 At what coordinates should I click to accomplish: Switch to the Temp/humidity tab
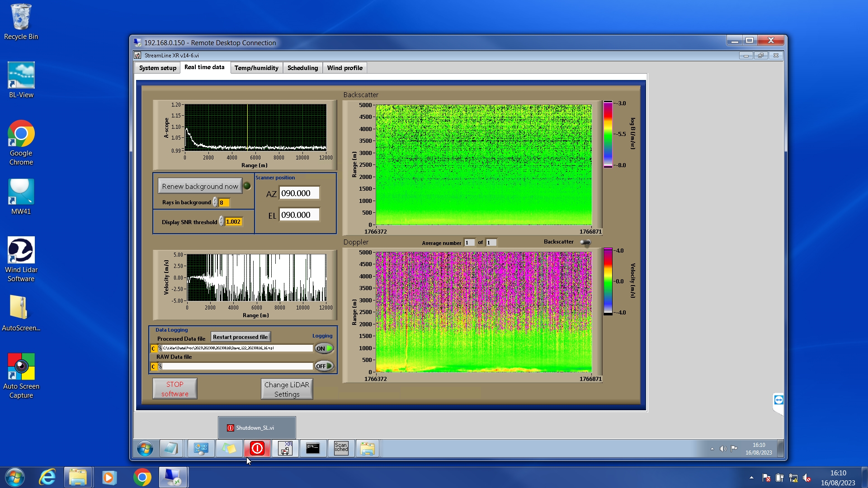pyautogui.click(x=256, y=68)
